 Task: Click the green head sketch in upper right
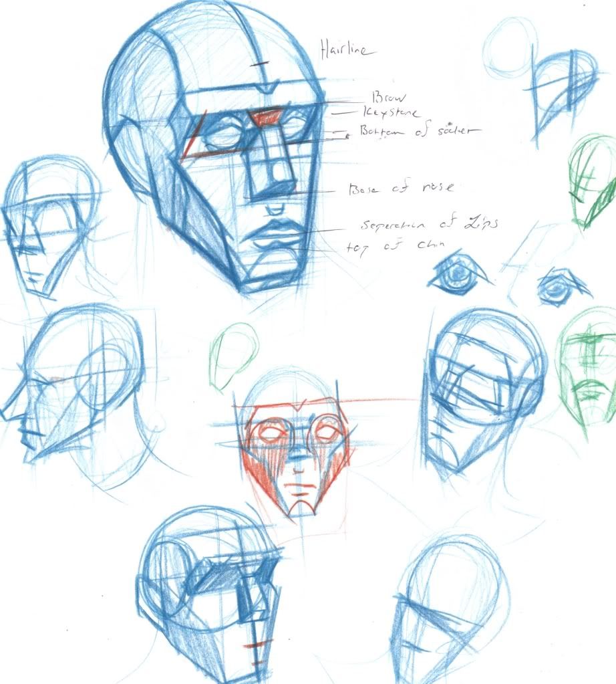[593, 182]
